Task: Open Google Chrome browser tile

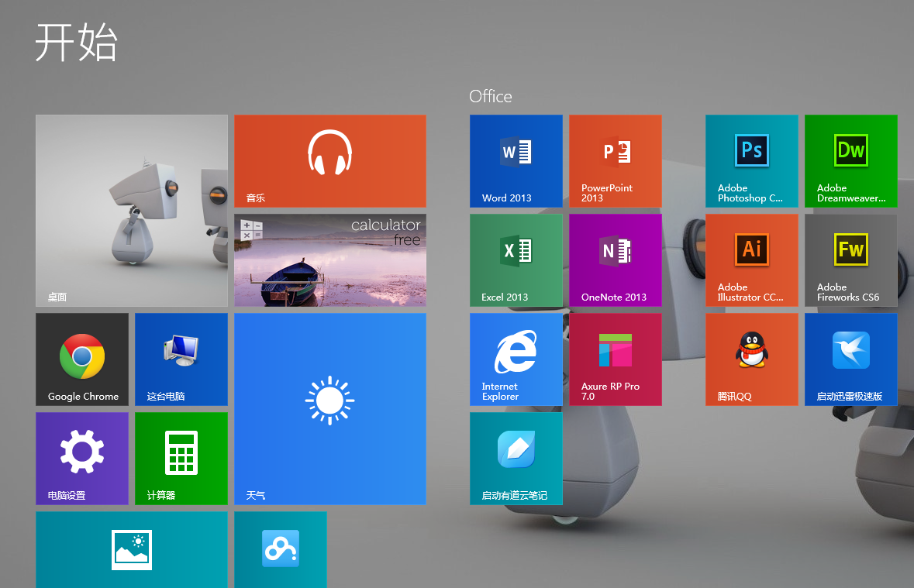Action: pos(82,359)
